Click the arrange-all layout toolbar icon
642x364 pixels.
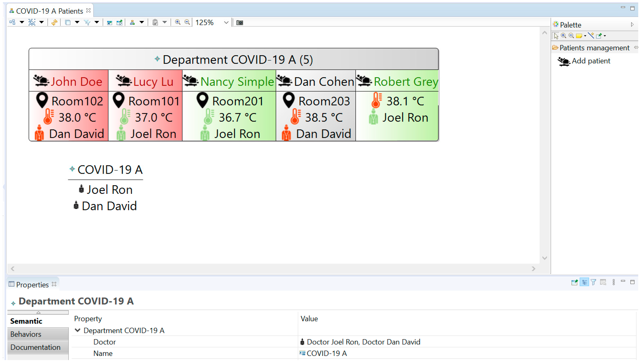[12, 22]
